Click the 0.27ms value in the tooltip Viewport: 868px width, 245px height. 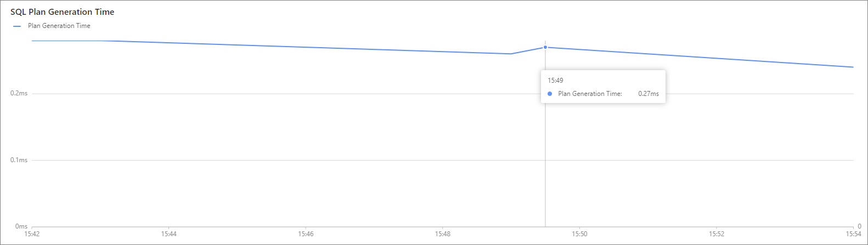click(649, 94)
